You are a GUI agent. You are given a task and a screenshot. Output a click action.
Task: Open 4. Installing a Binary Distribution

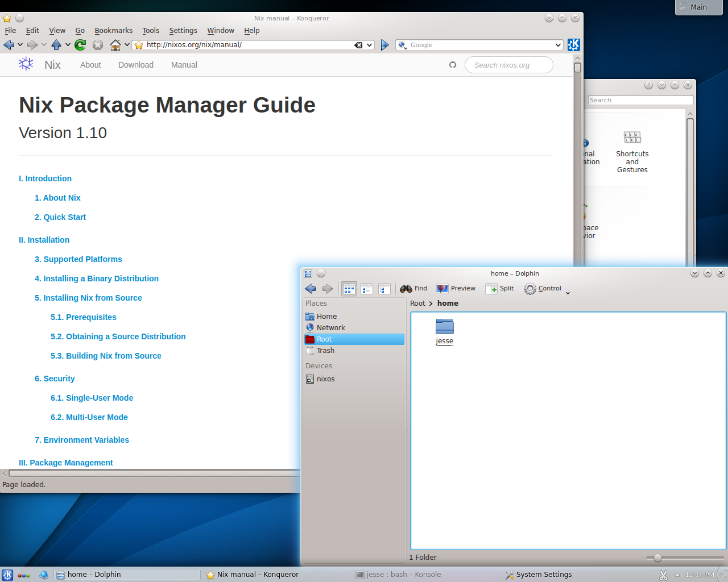click(97, 278)
